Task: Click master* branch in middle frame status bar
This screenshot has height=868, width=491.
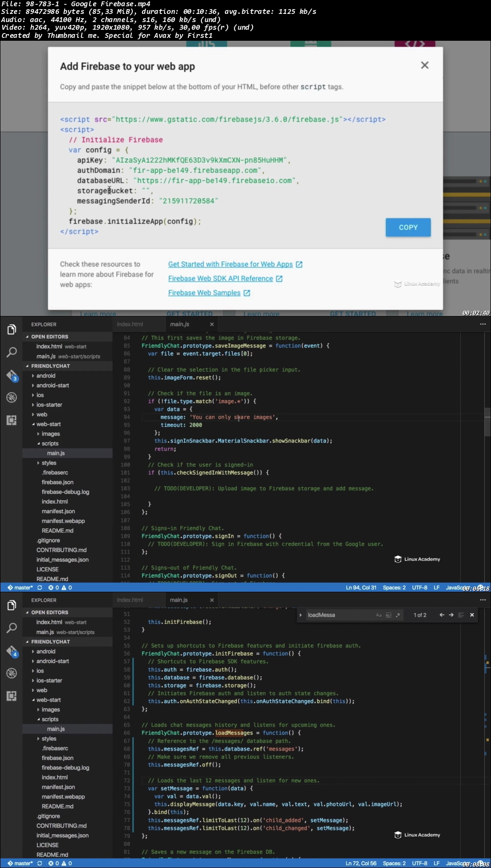Action: 20,587
